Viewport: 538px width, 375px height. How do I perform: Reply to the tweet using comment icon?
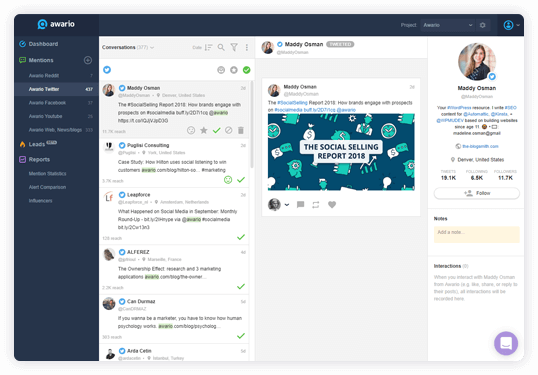[301, 205]
